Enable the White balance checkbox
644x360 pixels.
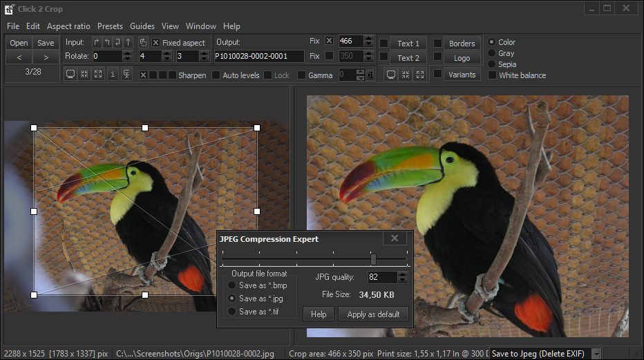492,75
